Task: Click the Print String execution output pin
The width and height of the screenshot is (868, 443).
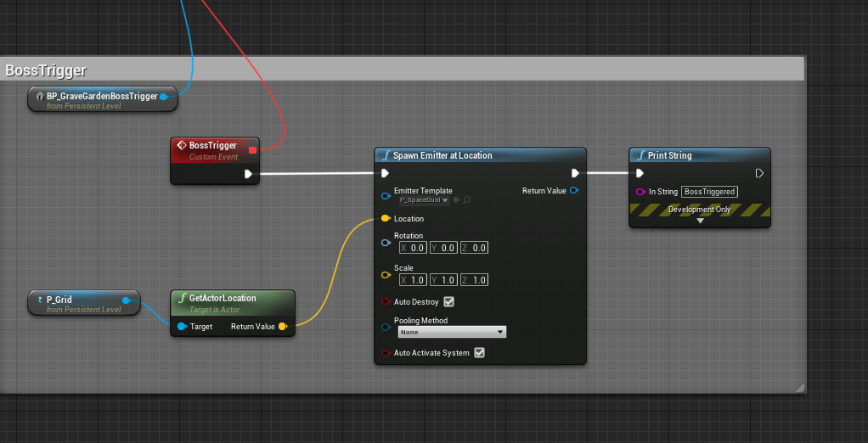Action: 759,173
